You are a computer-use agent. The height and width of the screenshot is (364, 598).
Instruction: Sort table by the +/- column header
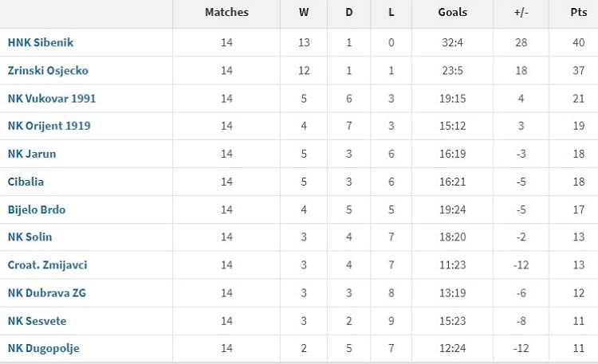coord(521,12)
